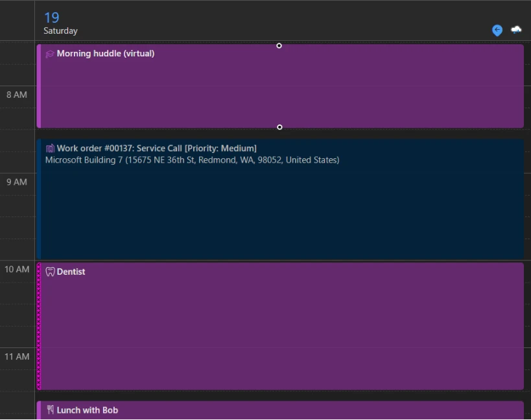Click the blue travel-time pin icon

[497, 30]
